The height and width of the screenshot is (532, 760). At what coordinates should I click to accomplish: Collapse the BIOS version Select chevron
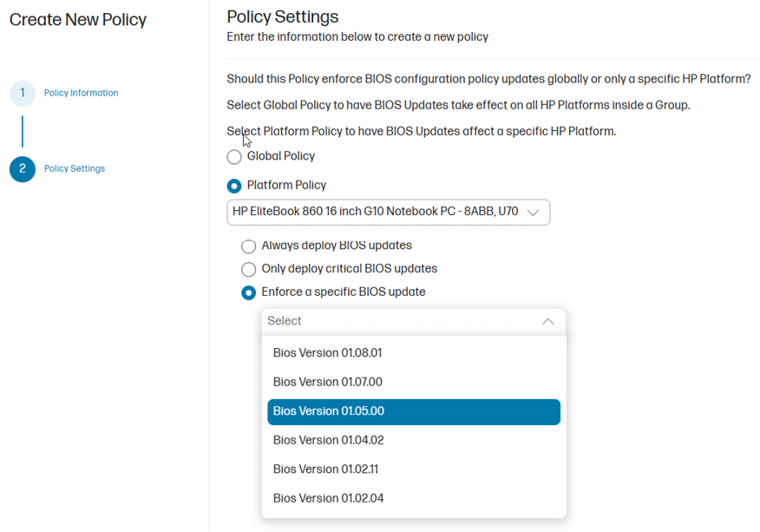pos(547,321)
